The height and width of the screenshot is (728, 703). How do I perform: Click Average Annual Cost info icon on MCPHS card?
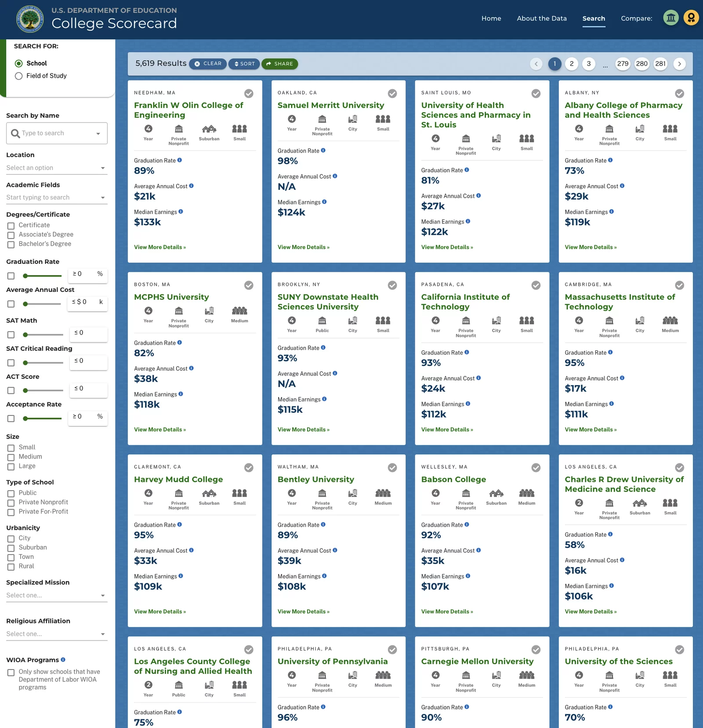tap(191, 368)
